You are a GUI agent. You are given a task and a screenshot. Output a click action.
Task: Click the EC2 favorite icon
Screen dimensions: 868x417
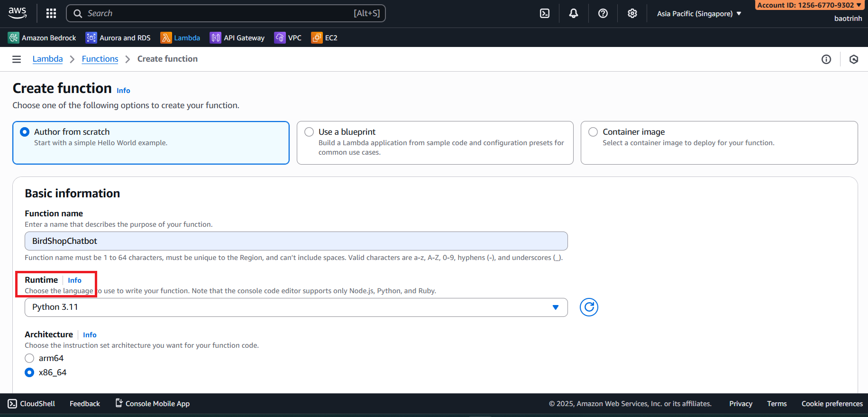tap(317, 37)
